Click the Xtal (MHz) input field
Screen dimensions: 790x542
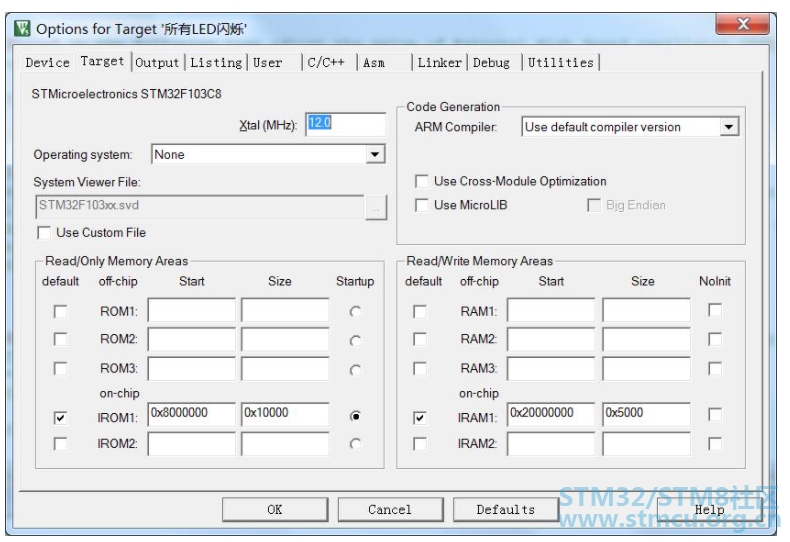tap(346, 123)
